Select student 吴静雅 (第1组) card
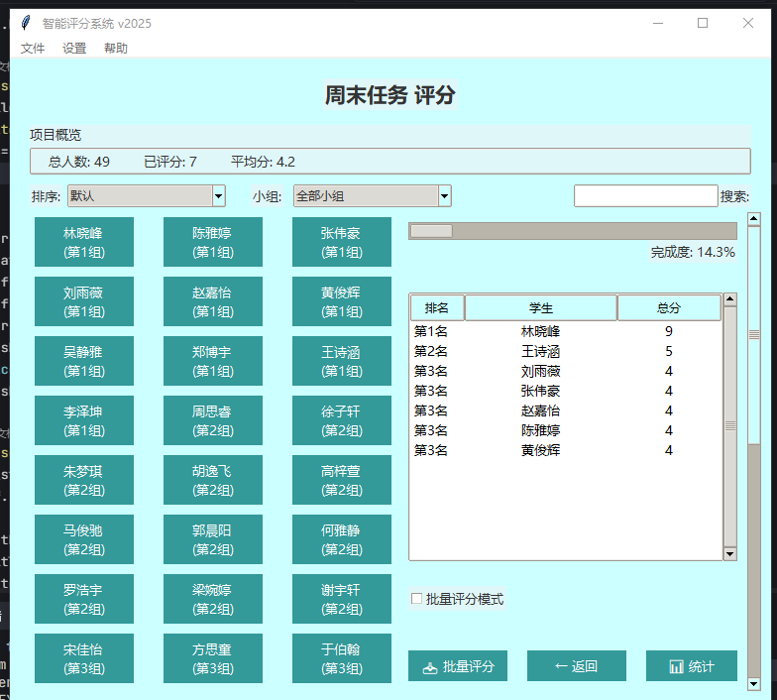Screen dimensions: 777x700 84,361
